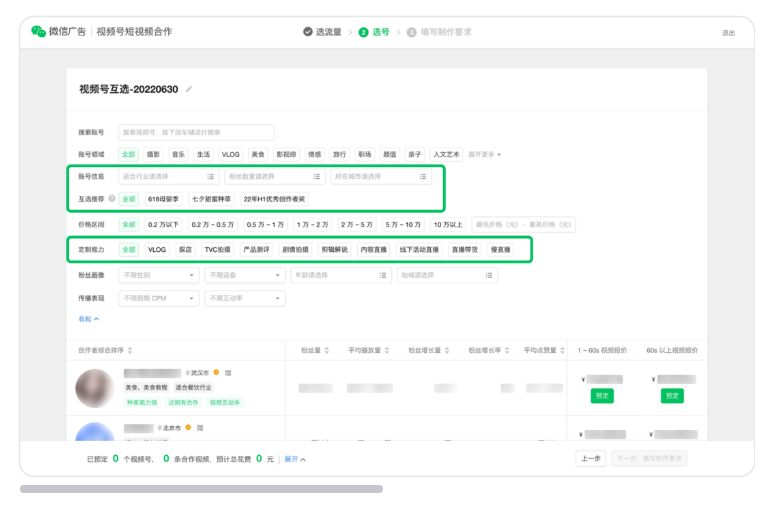
Task: Click the horizontal scrollbar below the page
Action: [x=200, y=489]
